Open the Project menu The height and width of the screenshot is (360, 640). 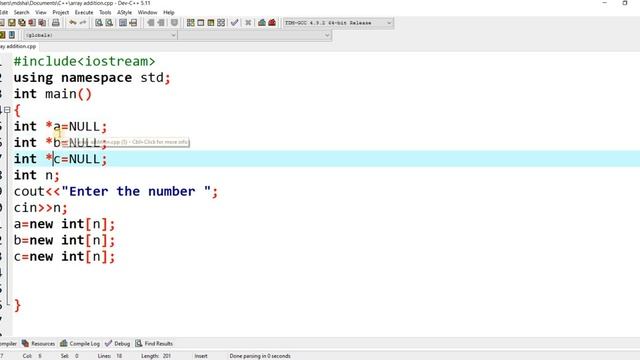60,13
